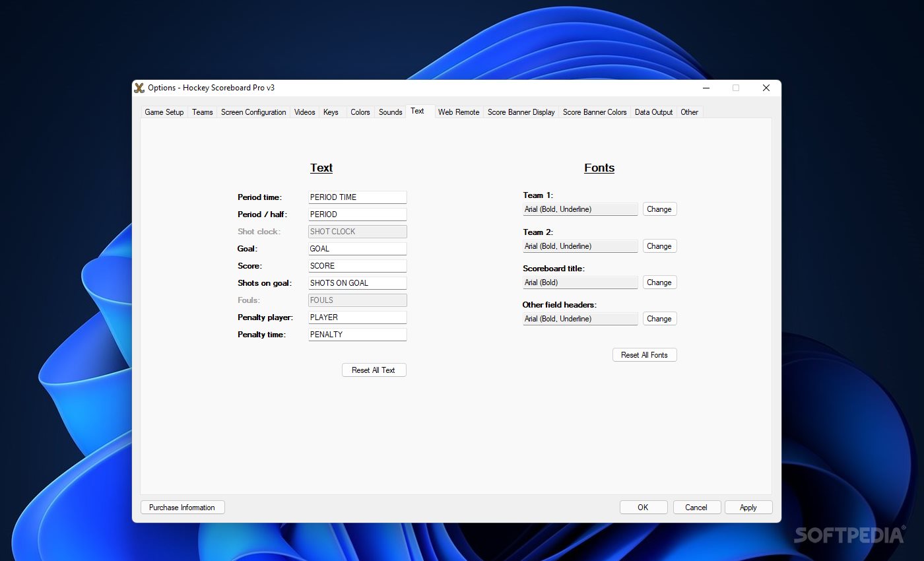Screen dimensions: 924x561
Task: Switch to the Game Setup tab
Action: (164, 112)
